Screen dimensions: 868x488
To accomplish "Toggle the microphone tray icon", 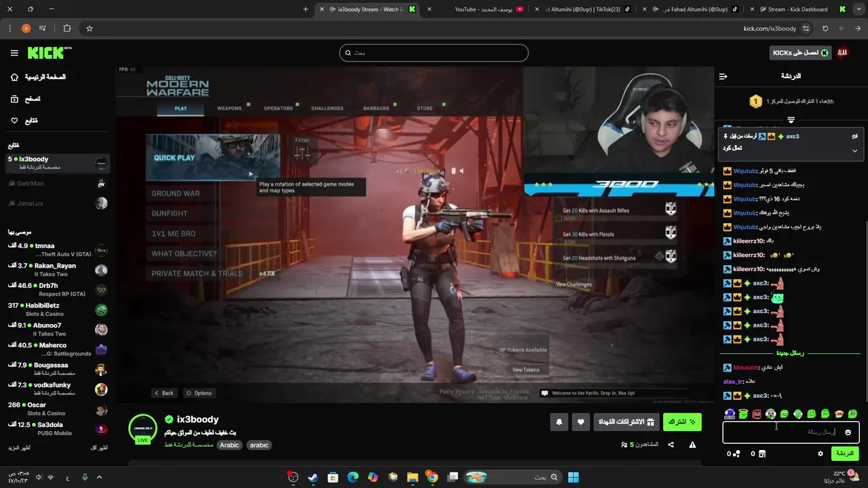I will pyautogui.click(x=85, y=477).
